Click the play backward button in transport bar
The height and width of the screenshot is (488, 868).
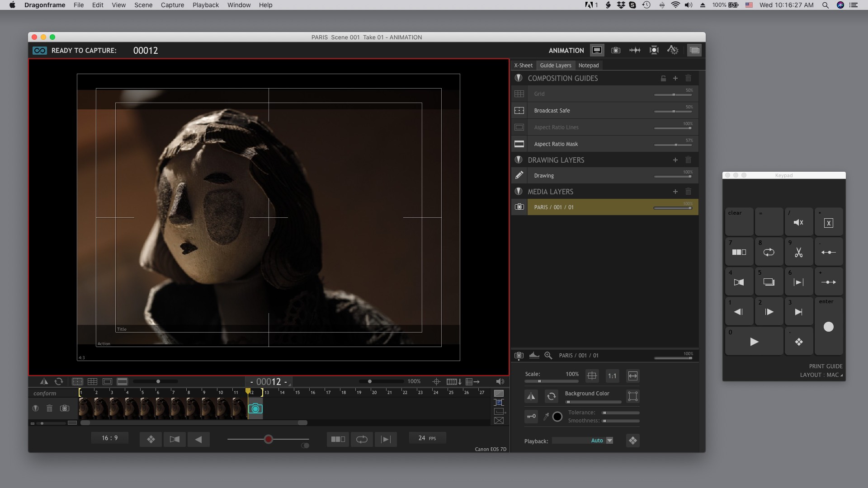[198, 439]
